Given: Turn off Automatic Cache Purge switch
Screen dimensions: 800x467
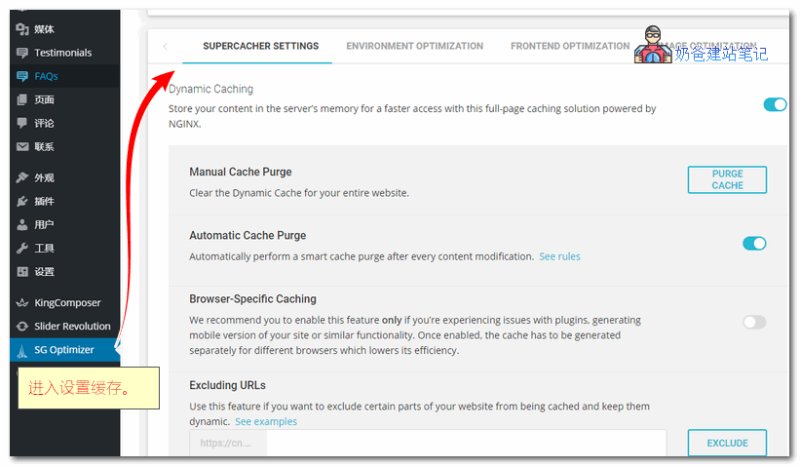Looking at the screenshot, I should tap(754, 243).
